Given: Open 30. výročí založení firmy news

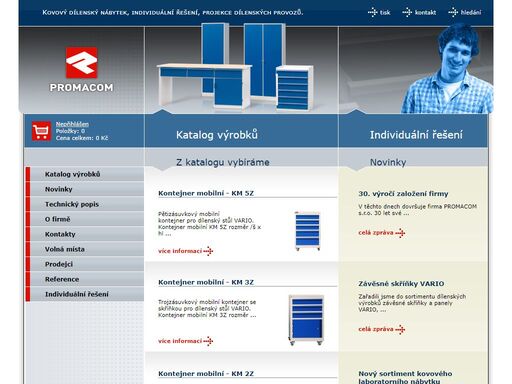Looking at the screenshot, I should pyautogui.click(x=403, y=193).
